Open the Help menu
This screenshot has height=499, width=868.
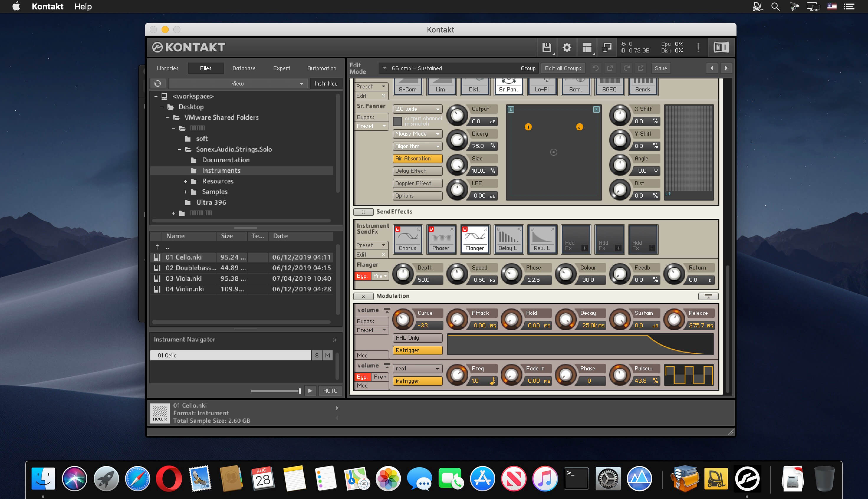click(83, 6)
